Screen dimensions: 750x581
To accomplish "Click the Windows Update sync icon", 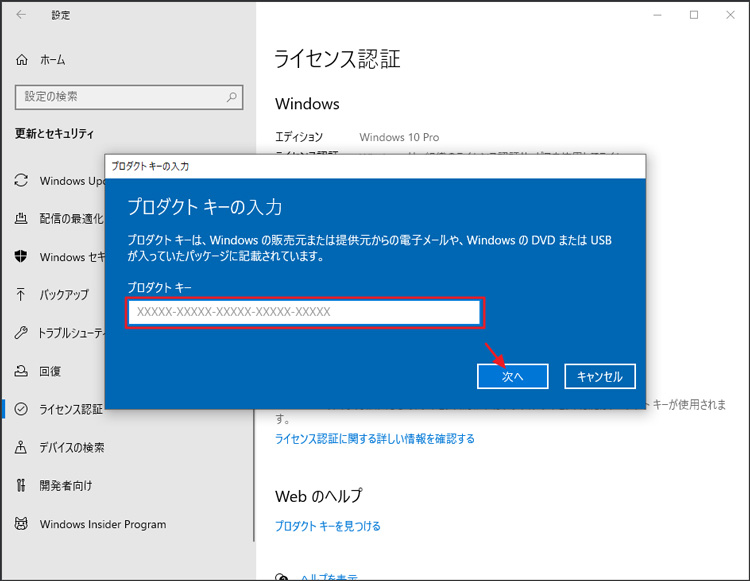I will click(x=21, y=181).
